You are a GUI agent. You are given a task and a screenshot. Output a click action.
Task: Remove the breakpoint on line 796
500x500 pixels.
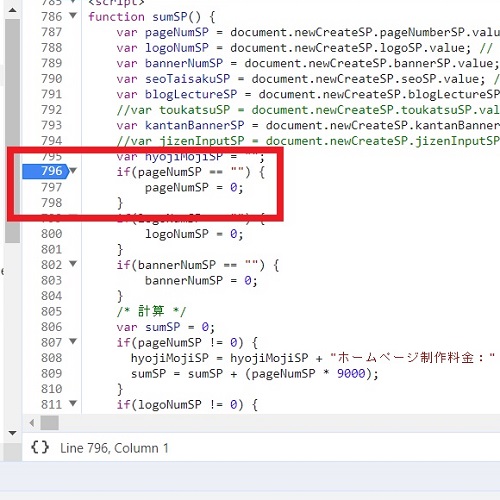pos(46,171)
